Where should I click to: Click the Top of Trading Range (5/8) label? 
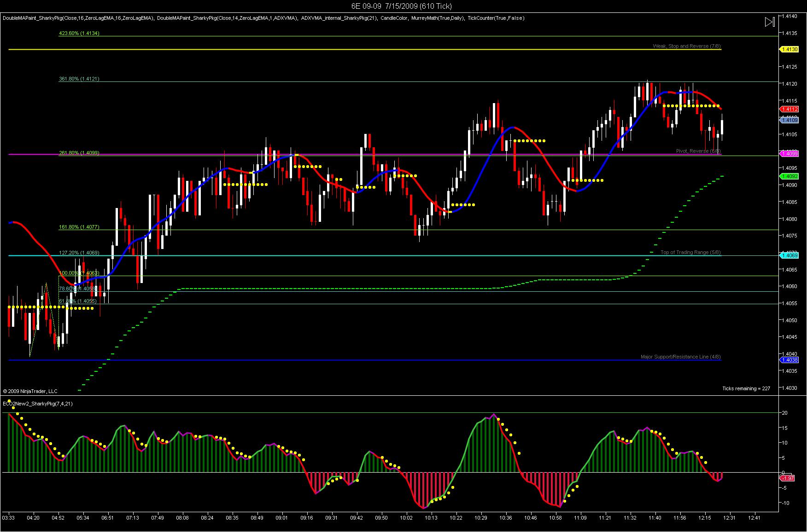click(x=690, y=252)
